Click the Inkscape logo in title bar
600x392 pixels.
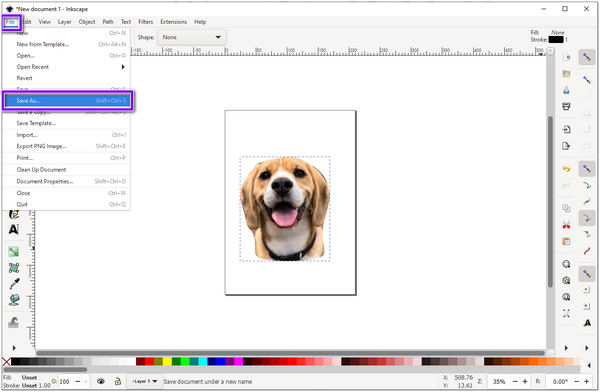(x=9, y=8)
